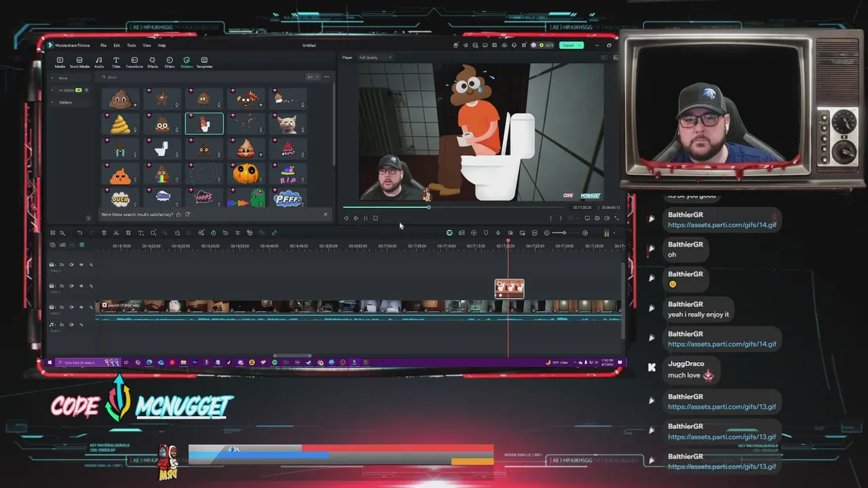
Task: Open the Transitions tab
Action: pyautogui.click(x=134, y=62)
